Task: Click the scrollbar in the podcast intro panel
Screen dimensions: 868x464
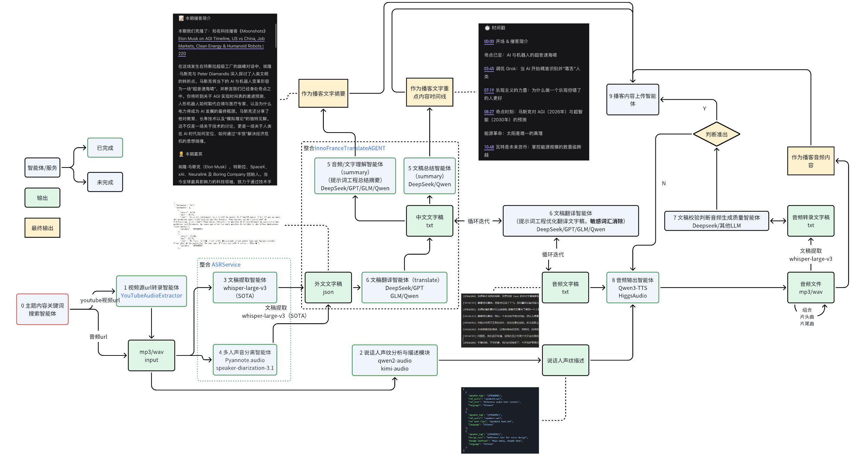Action: click(276, 36)
